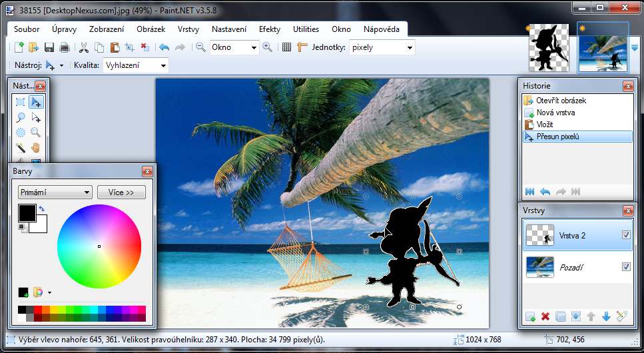
Task: Select Move Selected Pixels tool
Action: pyautogui.click(x=36, y=102)
